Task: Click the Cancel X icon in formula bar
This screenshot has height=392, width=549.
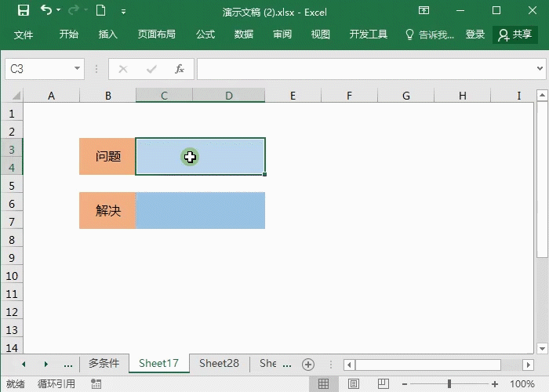Action: tap(123, 69)
